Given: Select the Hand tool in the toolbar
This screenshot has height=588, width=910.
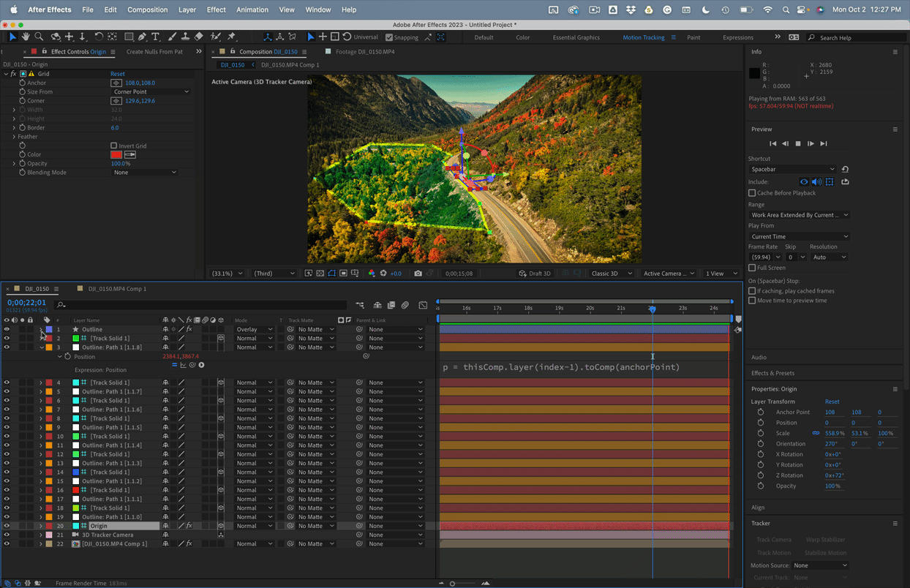Looking at the screenshot, I should 26,37.
